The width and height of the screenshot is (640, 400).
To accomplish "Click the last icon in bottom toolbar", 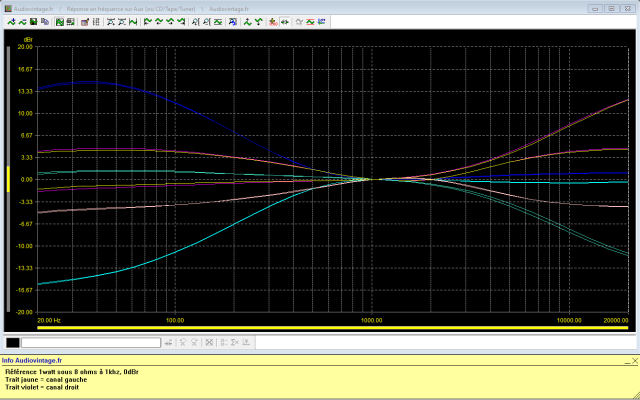I will (246, 342).
